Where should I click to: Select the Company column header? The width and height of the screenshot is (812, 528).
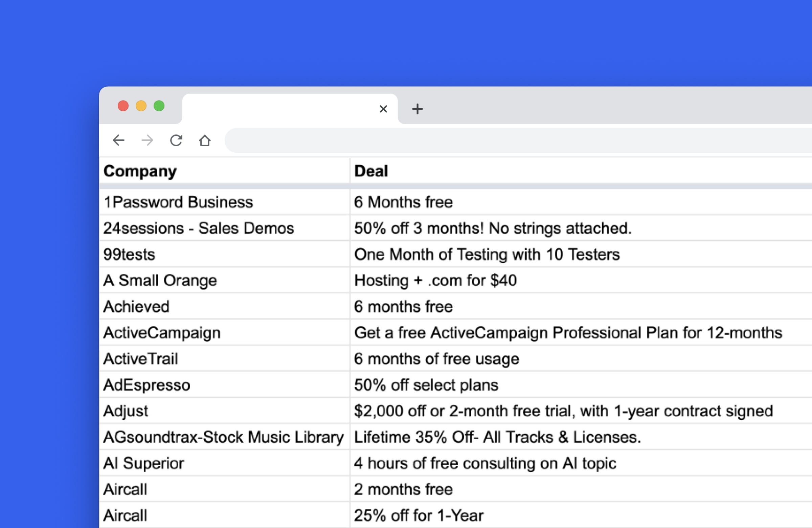point(140,171)
